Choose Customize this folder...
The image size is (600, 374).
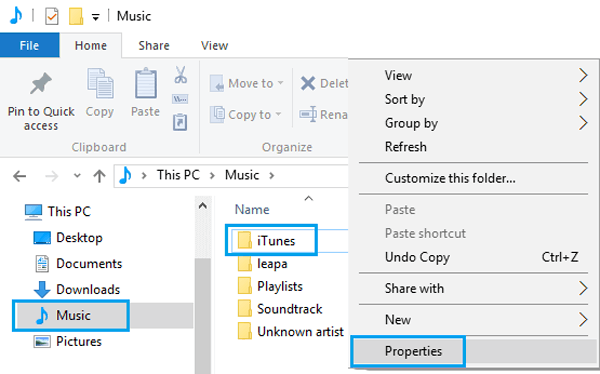tap(474, 178)
